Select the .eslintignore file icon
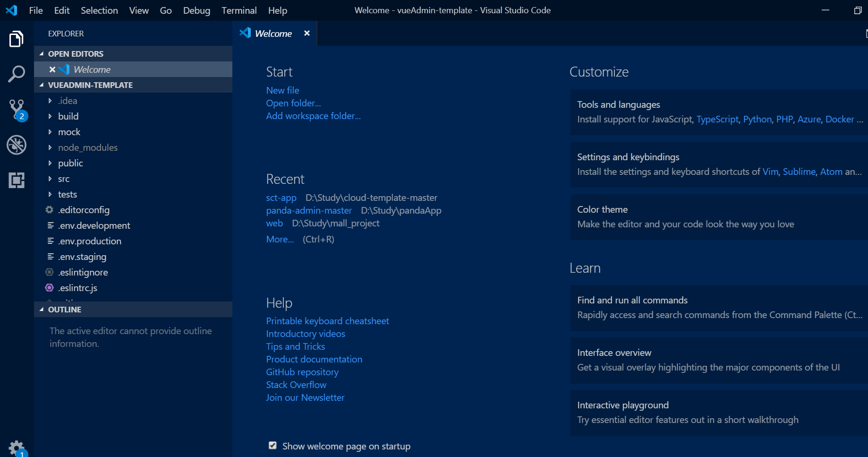 pyautogui.click(x=49, y=272)
